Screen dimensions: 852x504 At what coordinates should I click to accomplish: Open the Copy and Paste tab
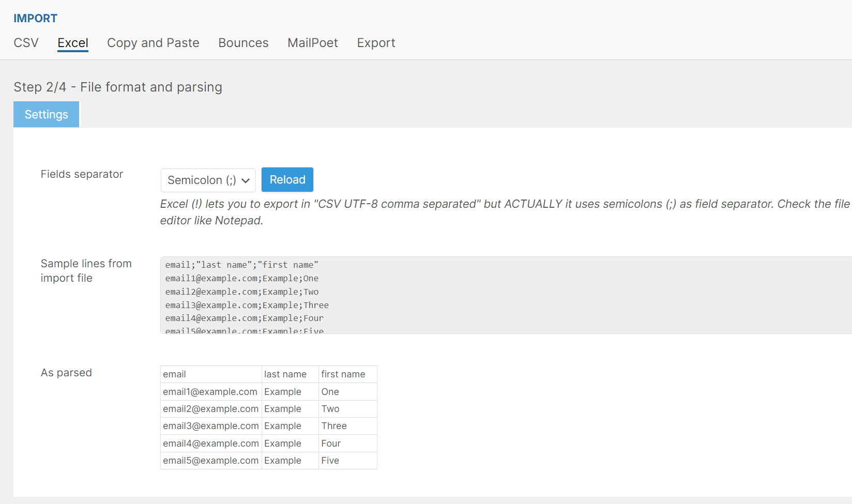[x=153, y=43]
